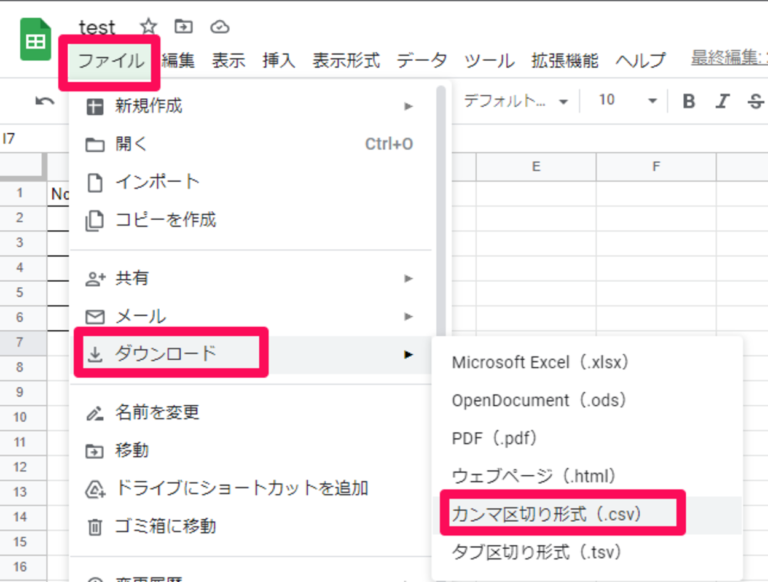
Task: Select ゴミ箱に移動 with trash icon
Action: point(166,526)
